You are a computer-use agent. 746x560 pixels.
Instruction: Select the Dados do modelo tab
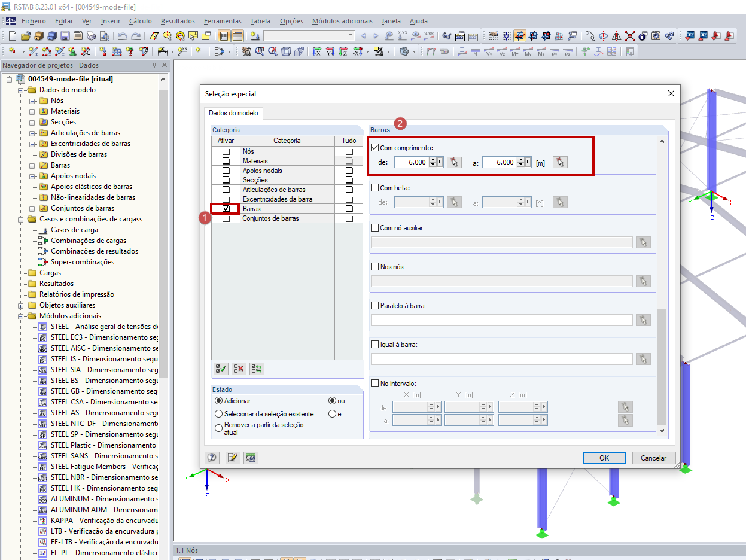pos(233,113)
